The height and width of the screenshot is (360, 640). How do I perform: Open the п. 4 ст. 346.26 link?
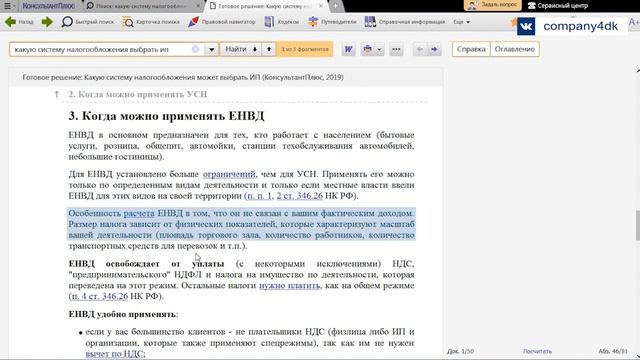click(x=99, y=296)
